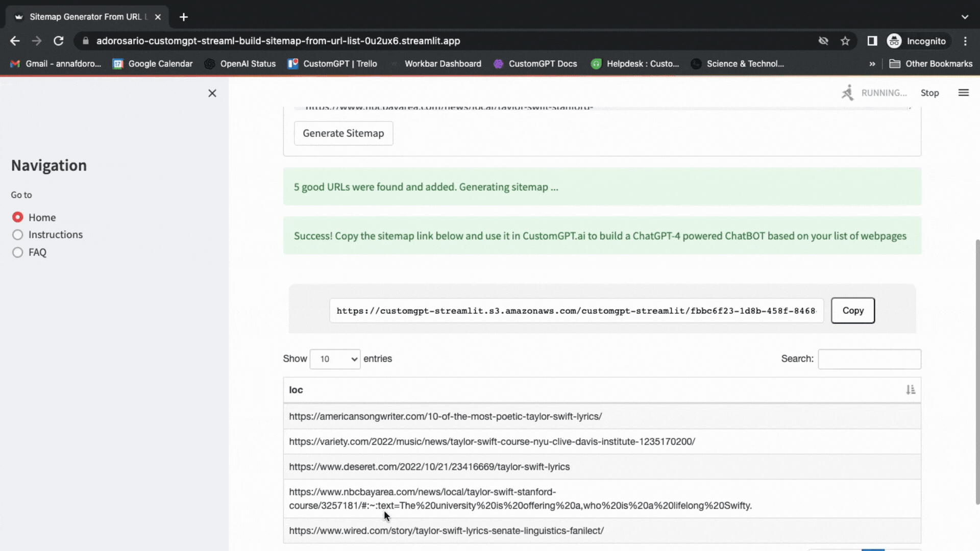This screenshot has height=551, width=980.
Task: Open tab search dropdown arrow
Action: click(x=965, y=17)
